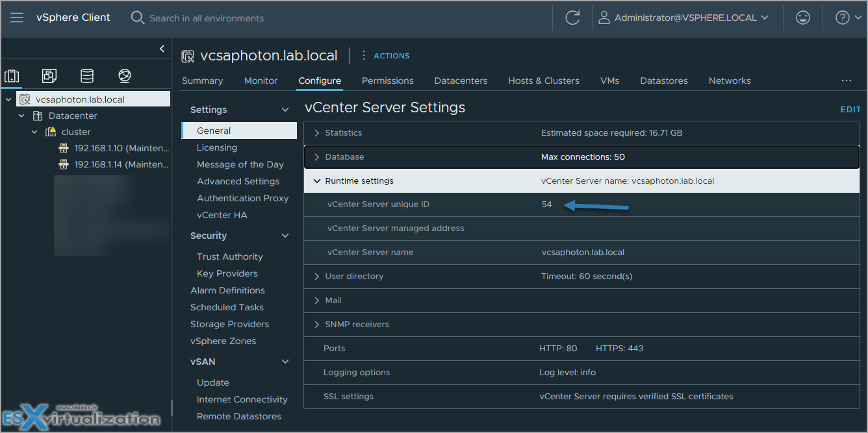Screen dimensions: 868x433
Task: Open the Configure tab
Action: tap(320, 80)
